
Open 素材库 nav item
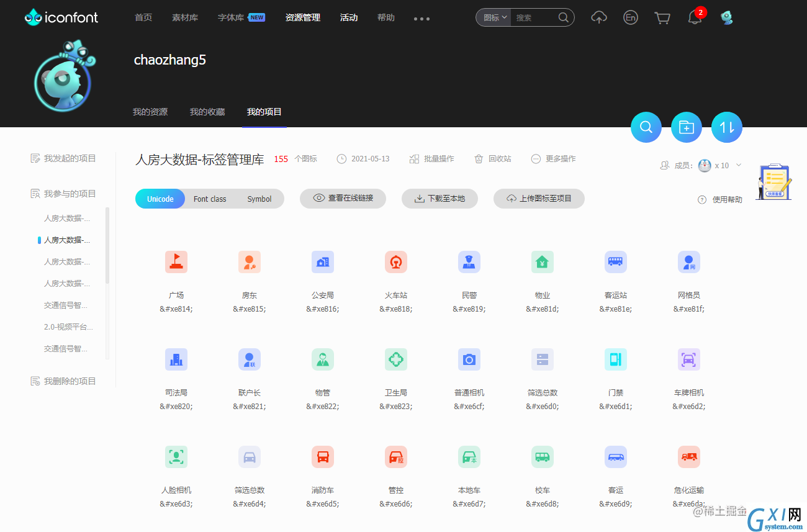(185, 17)
